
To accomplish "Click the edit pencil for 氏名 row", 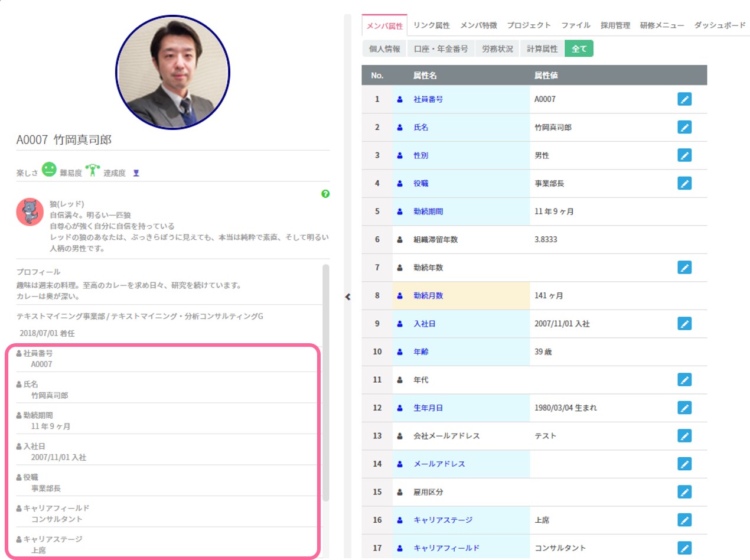I will (684, 127).
